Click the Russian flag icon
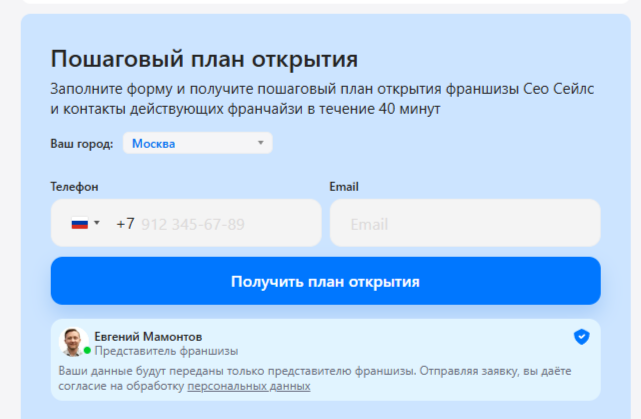 pos(79,224)
